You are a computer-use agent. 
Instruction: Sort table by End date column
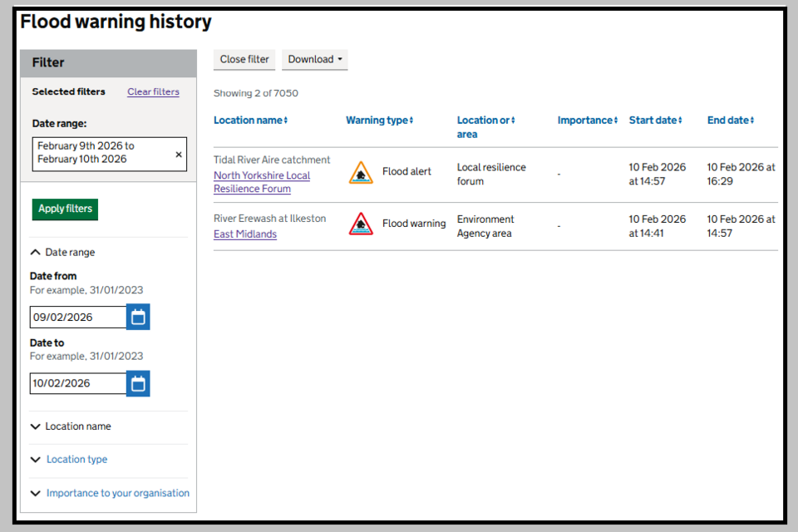[730, 121]
